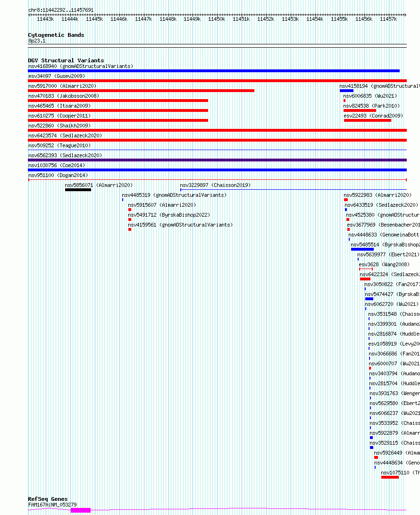Click nsv3403794 variant label
Viewport: 420px width, 515px height.
coord(395,373)
